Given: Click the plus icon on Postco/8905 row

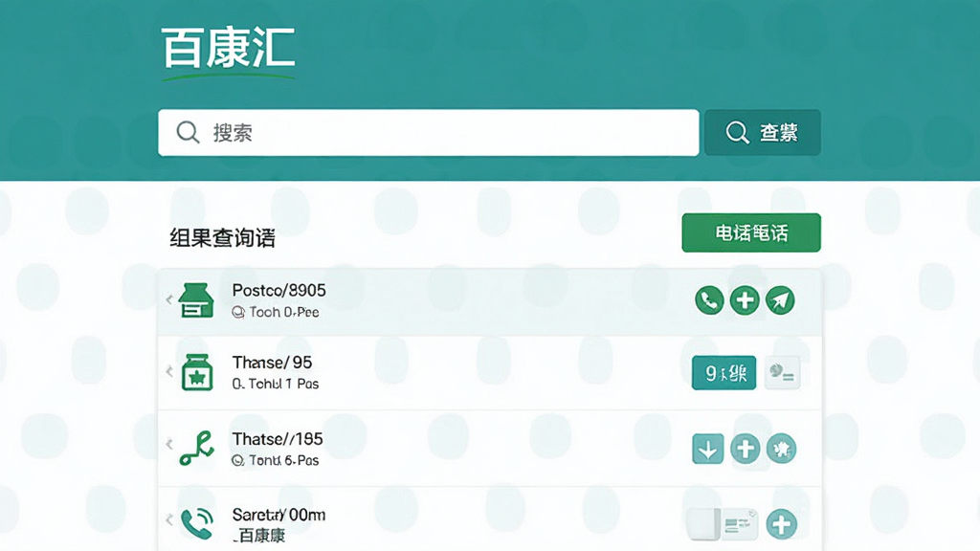Looking at the screenshot, I should point(745,300).
